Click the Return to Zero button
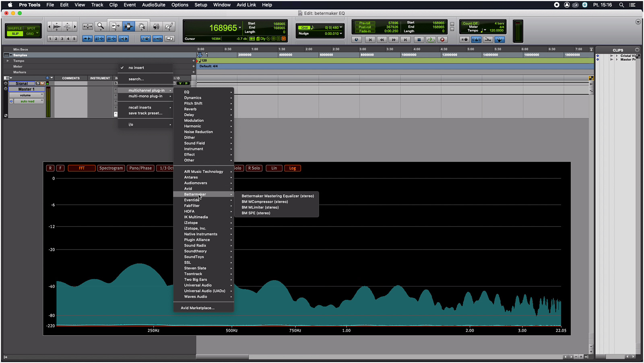Image resolution: width=644 pixels, height=363 pixels. (x=369, y=39)
